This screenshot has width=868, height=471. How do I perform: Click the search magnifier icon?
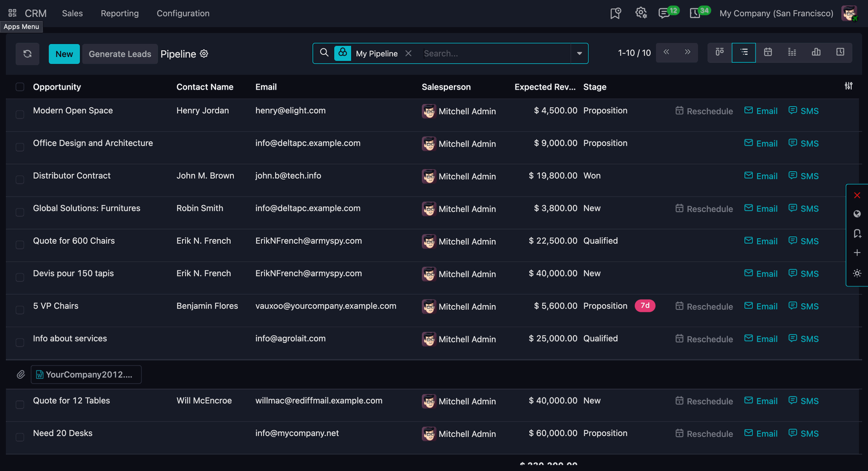[x=324, y=53]
